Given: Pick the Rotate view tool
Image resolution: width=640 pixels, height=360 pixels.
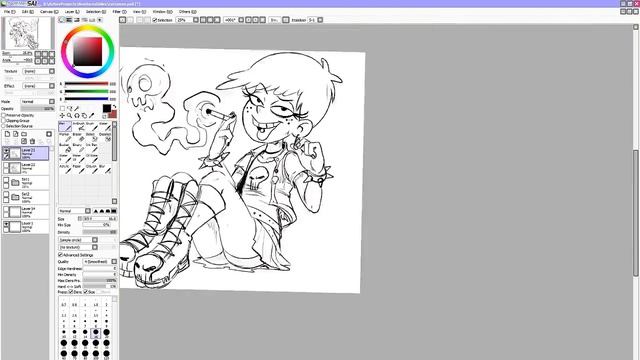Looking at the screenshot, I should 77,116.
